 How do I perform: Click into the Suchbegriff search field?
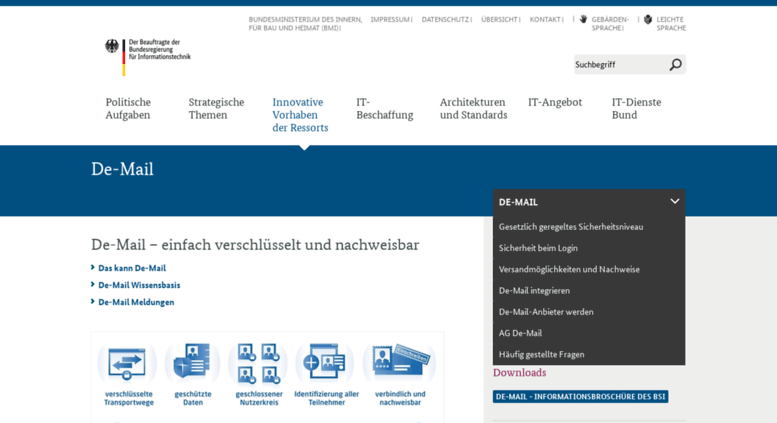click(620, 64)
